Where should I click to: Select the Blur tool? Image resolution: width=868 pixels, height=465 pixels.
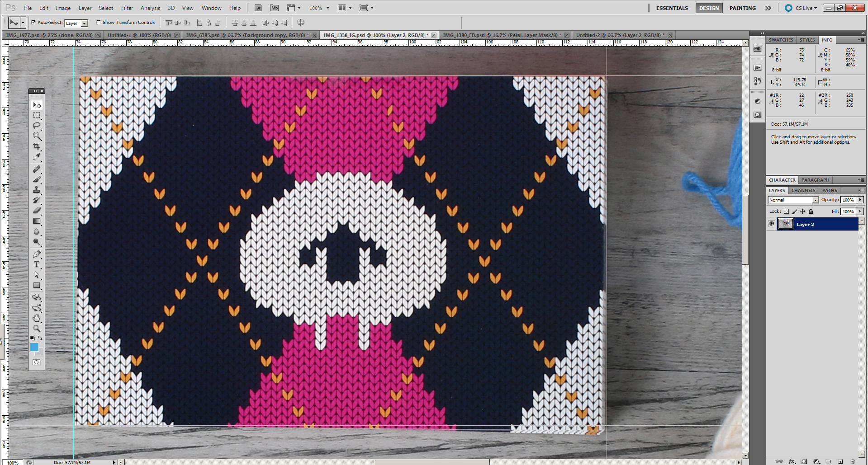point(37,231)
